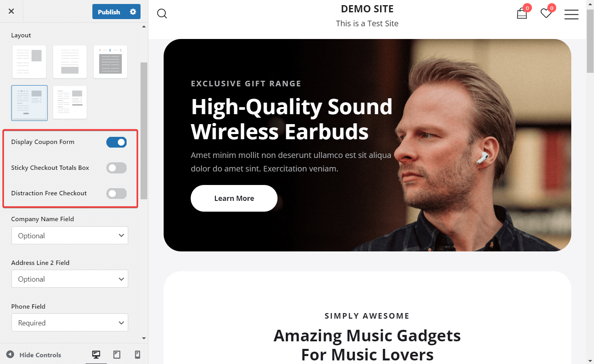Open the Company Name Field dropdown

(70, 236)
